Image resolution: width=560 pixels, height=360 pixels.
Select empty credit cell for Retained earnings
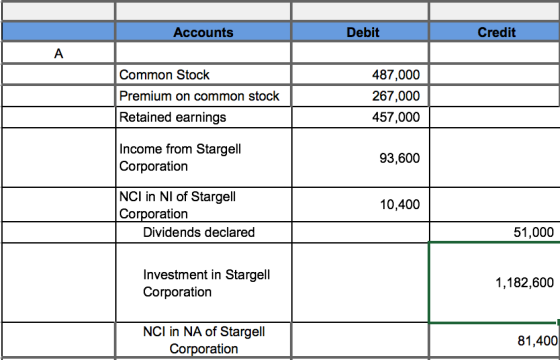[495, 117]
